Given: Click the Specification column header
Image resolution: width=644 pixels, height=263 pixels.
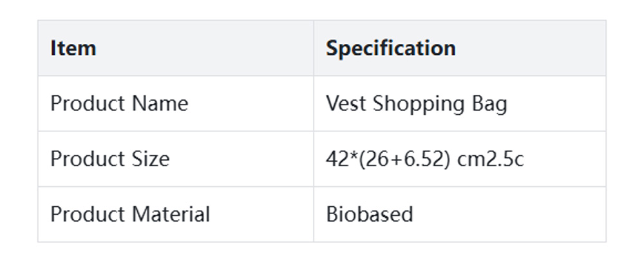Looking at the screenshot, I should [x=390, y=48].
